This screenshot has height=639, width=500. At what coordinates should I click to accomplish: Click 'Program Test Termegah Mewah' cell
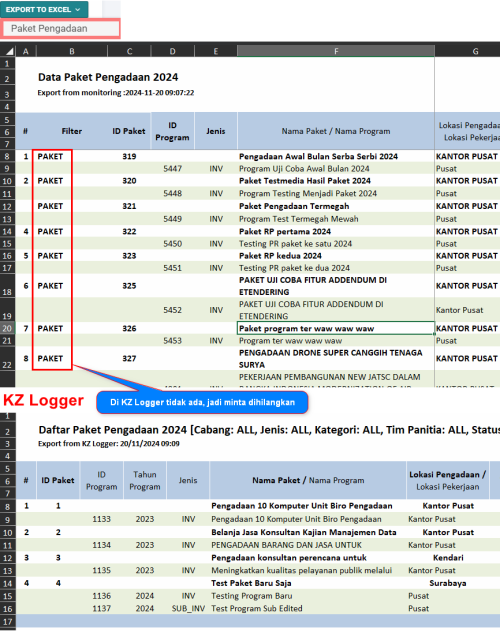tap(298, 219)
